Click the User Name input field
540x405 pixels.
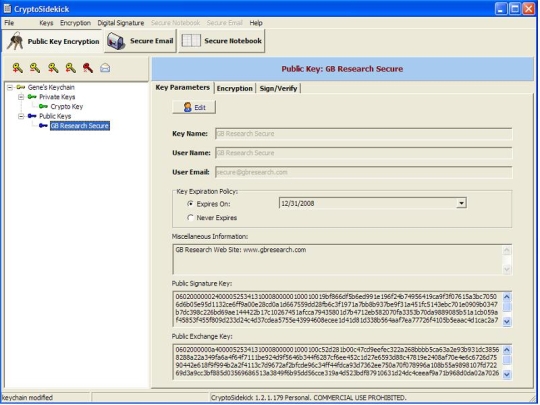364,153
